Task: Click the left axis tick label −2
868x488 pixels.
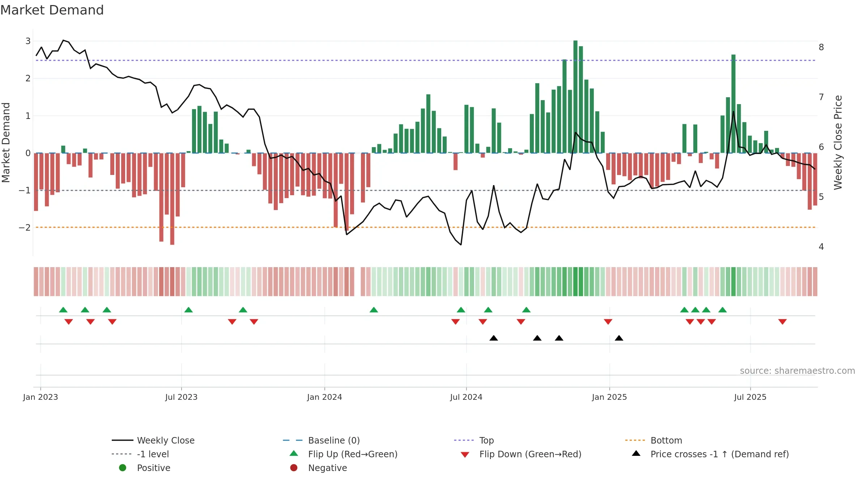Action: pyautogui.click(x=25, y=228)
